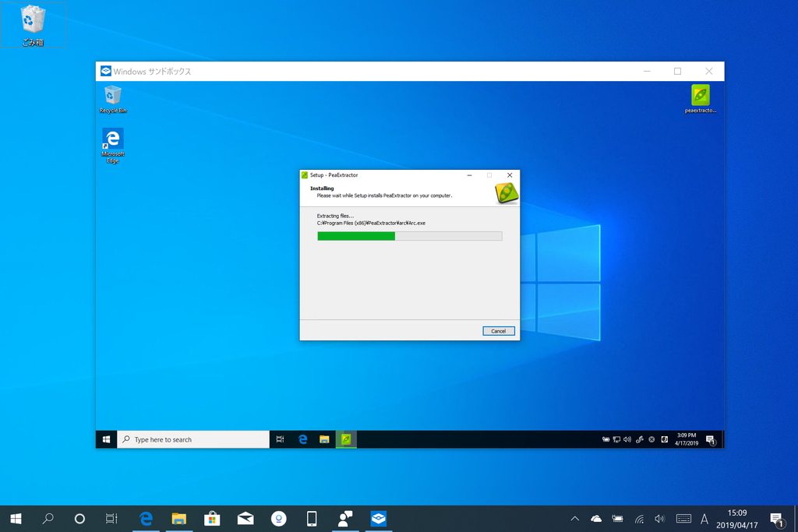Click the volume icon in the sandbox tray
The image size is (798, 532).
tap(628, 439)
